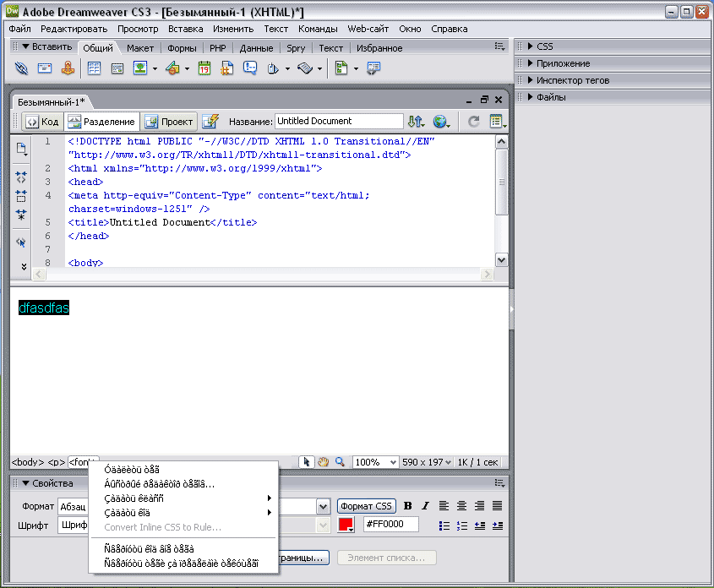Align text left
The image size is (714, 588).
(x=444, y=505)
